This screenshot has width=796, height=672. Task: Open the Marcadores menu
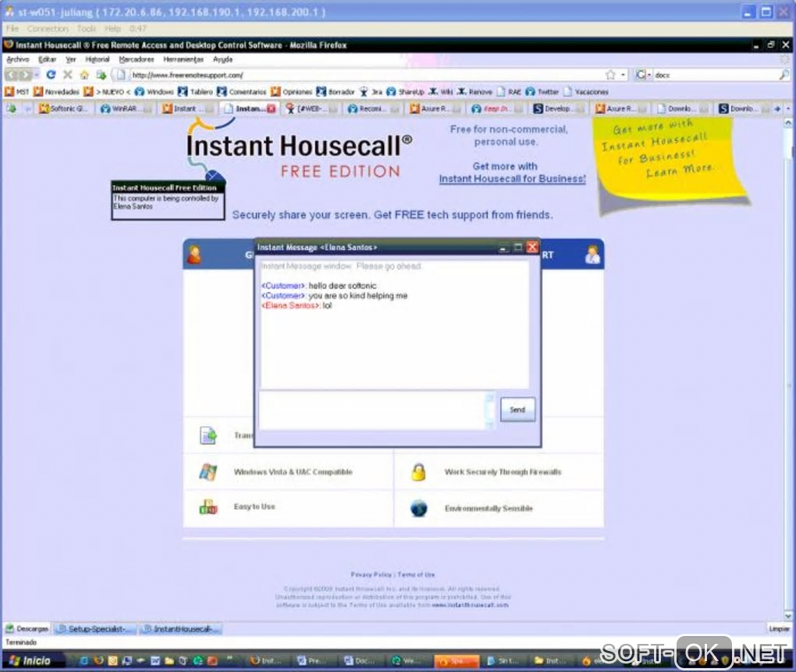(x=136, y=59)
